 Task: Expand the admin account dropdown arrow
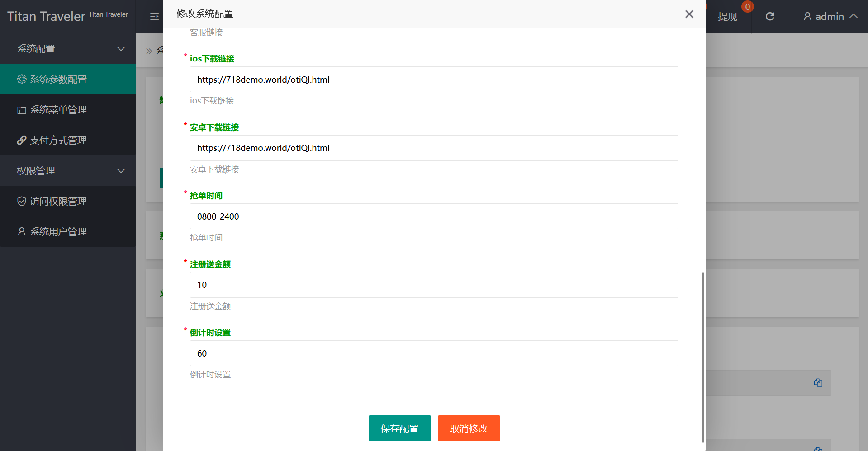tap(854, 16)
